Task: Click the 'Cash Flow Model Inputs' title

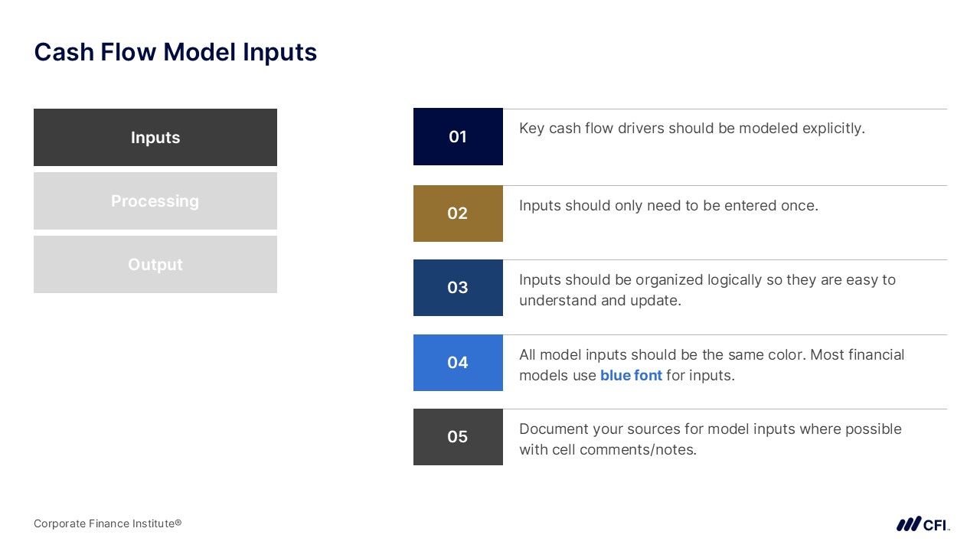Action: coord(175,52)
